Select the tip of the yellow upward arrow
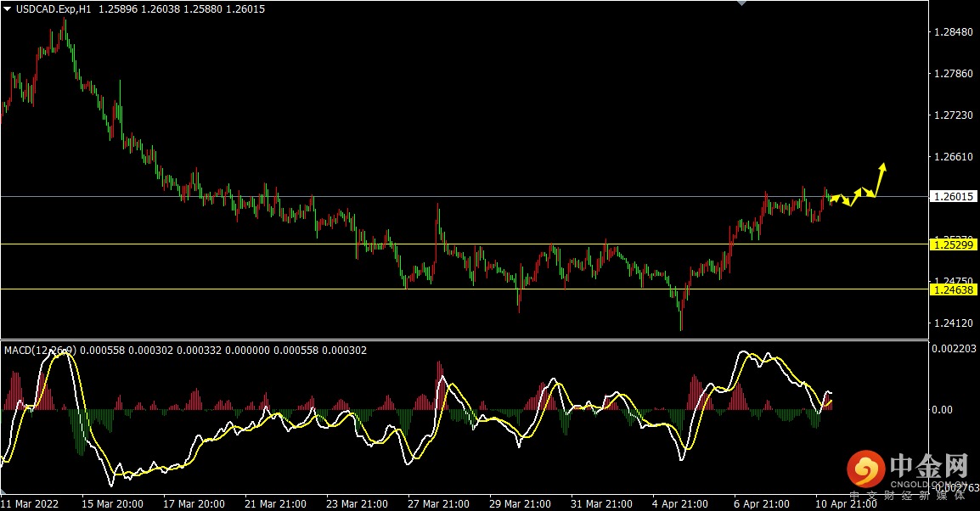The width and height of the screenshot is (980, 511). point(884,164)
